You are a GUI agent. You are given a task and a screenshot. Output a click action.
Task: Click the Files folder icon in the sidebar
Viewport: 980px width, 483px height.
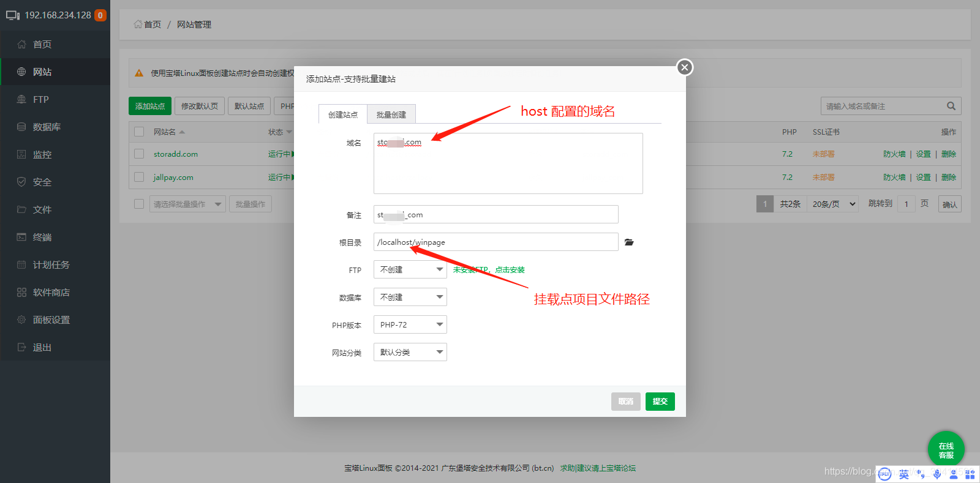tap(21, 209)
